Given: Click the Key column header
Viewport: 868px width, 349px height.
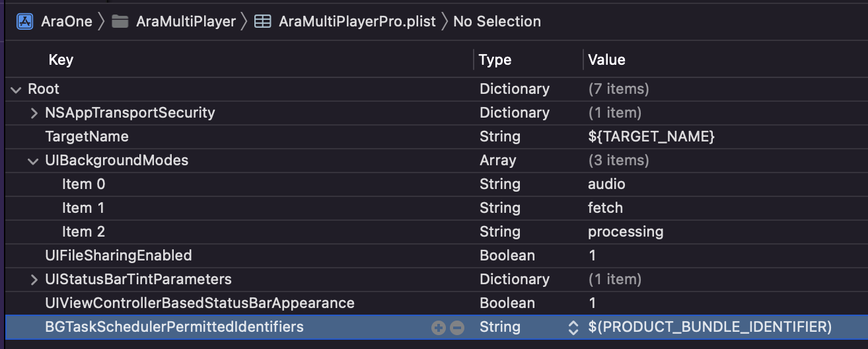Looking at the screenshot, I should pos(61,59).
